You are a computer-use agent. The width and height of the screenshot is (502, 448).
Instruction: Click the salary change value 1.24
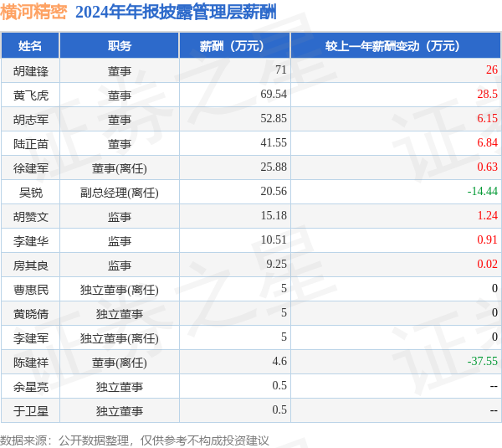(x=487, y=215)
